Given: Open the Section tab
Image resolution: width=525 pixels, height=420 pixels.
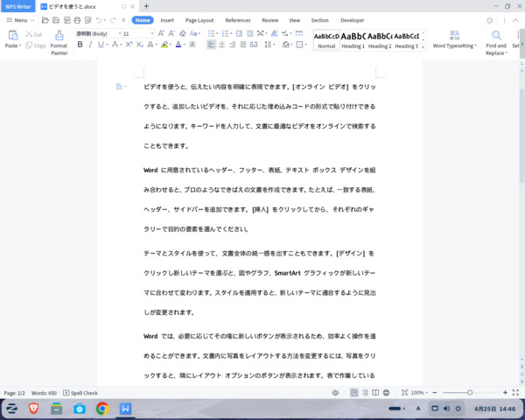Looking at the screenshot, I should point(319,20).
